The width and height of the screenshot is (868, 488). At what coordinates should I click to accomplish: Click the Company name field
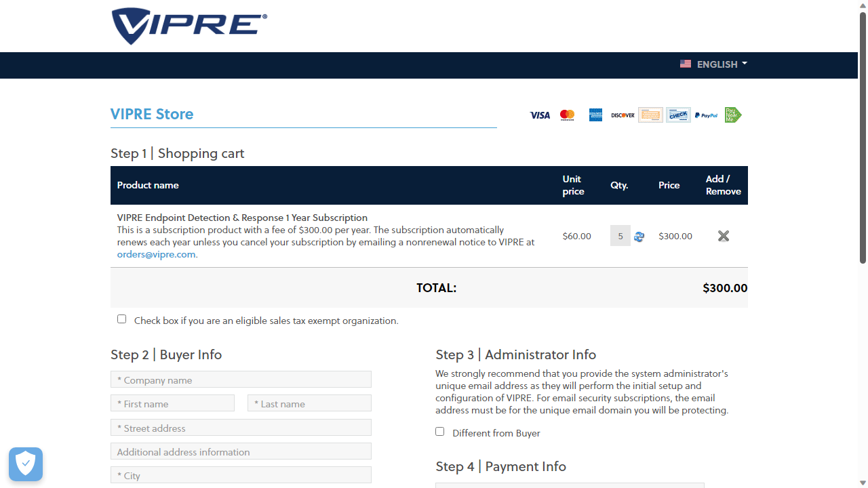[x=241, y=380]
